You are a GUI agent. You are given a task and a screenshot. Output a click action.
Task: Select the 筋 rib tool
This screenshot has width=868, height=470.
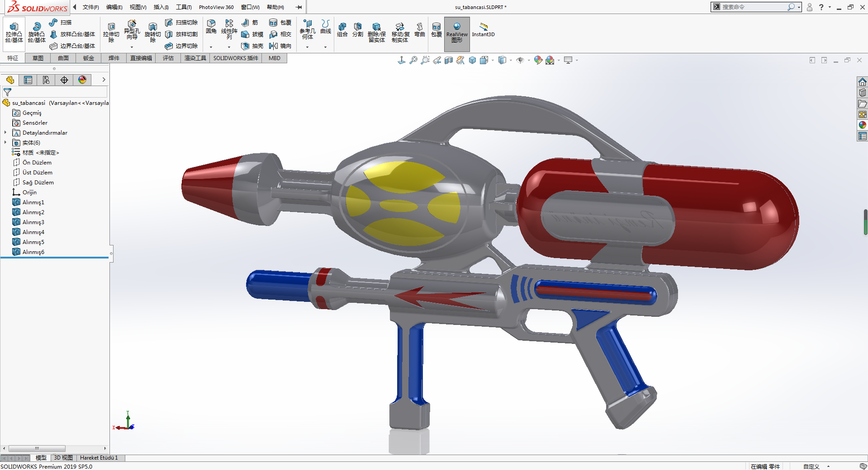(250, 23)
